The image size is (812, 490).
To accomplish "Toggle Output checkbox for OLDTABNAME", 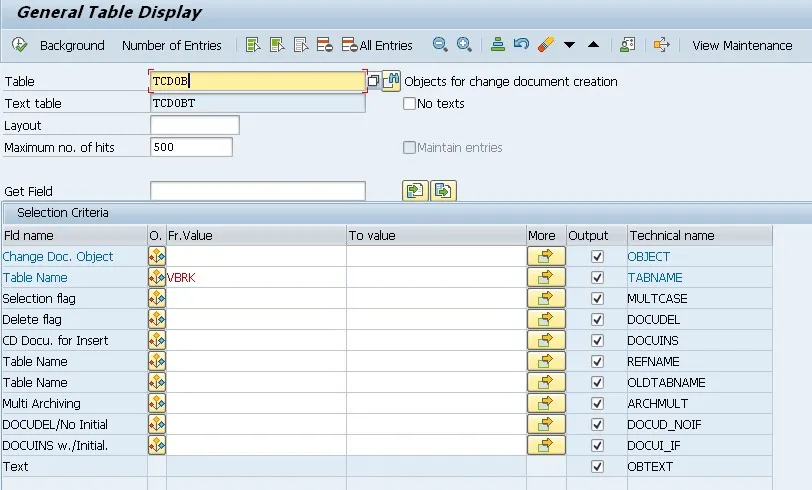I will pyautogui.click(x=597, y=382).
